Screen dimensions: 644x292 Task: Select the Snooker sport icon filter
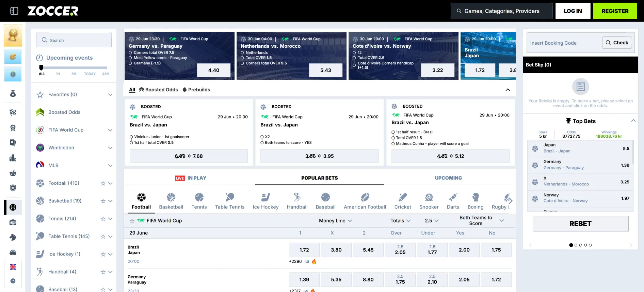pos(429,197)
